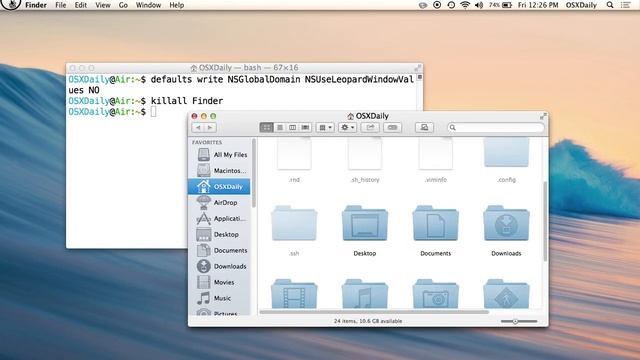Click the volume icon in menu bar
This screenshot has width=640, height=360.
[x=479, y=5]
